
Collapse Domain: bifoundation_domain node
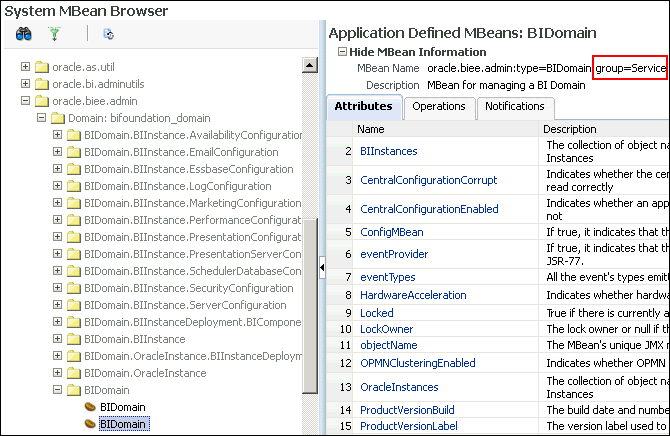coord(42,118)
